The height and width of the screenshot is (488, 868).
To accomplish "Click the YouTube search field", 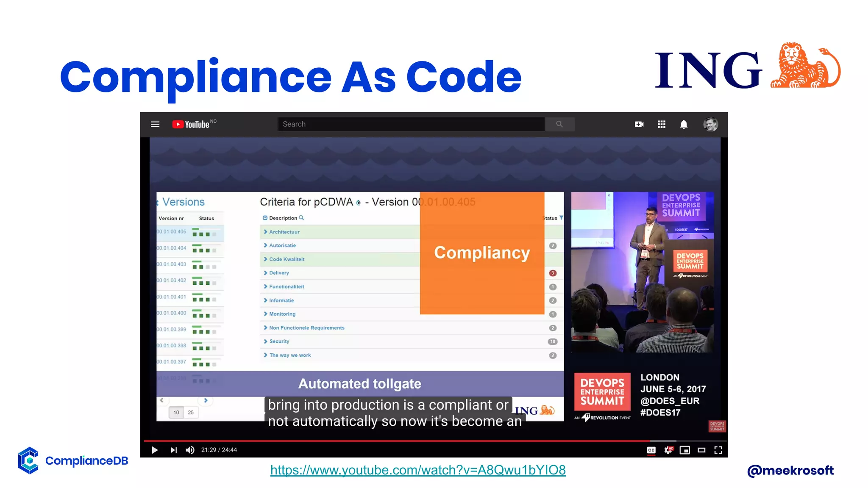I will 411,124.
